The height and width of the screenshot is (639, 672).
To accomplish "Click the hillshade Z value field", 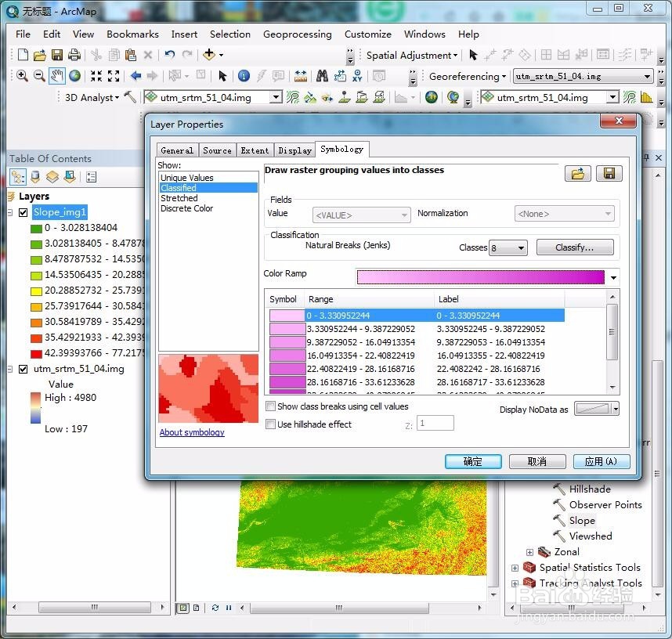I will pyautogui.click(x=435, y=424).
